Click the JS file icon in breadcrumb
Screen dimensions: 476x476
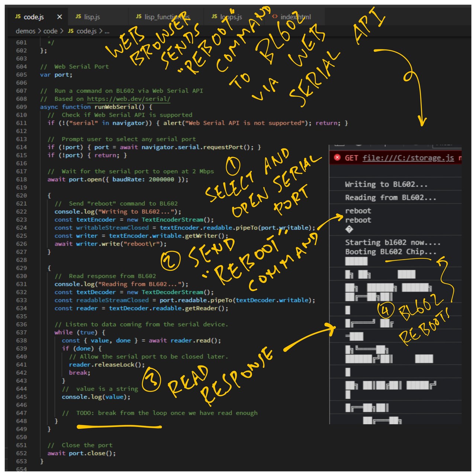pos(71,31)
